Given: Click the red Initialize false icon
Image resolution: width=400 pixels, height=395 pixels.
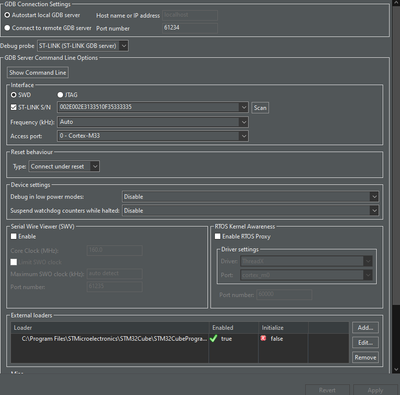Looking at the screenshot, I should [x=263, y=338].
